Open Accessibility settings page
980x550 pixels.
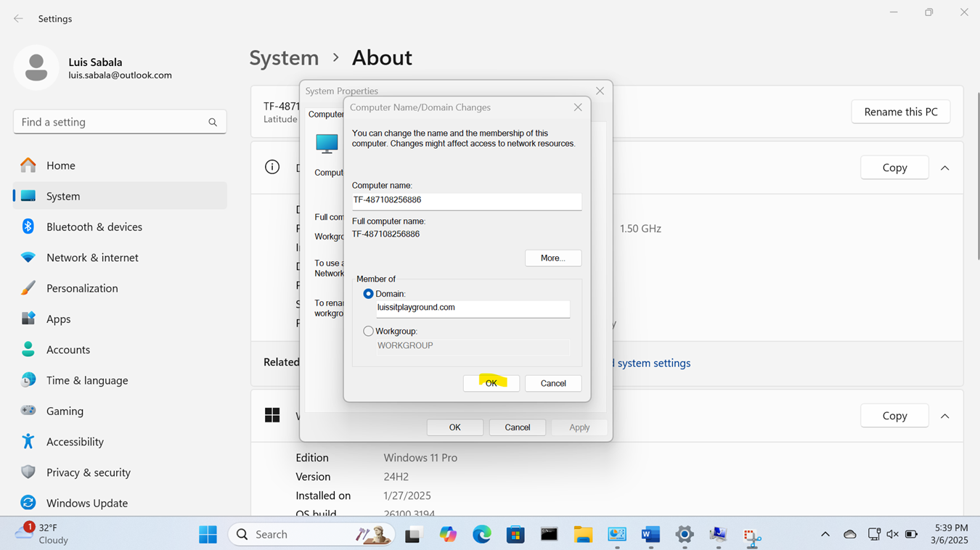coord(120,441)
